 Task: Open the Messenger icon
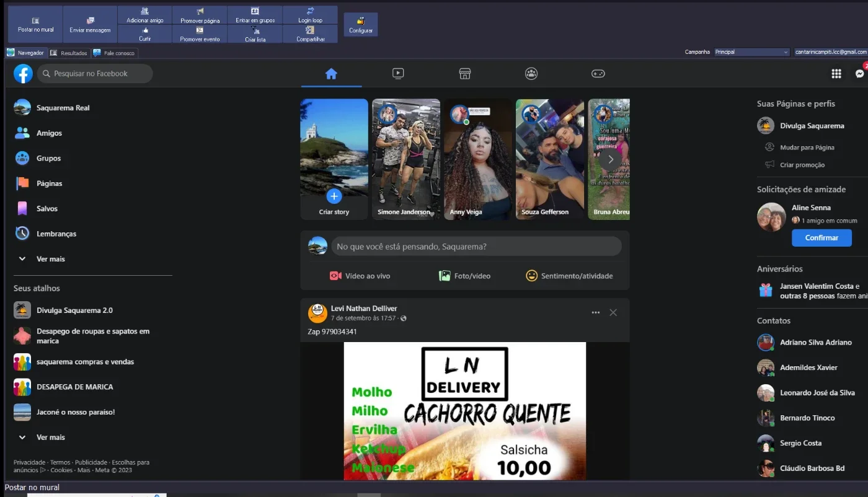(859, 74)
